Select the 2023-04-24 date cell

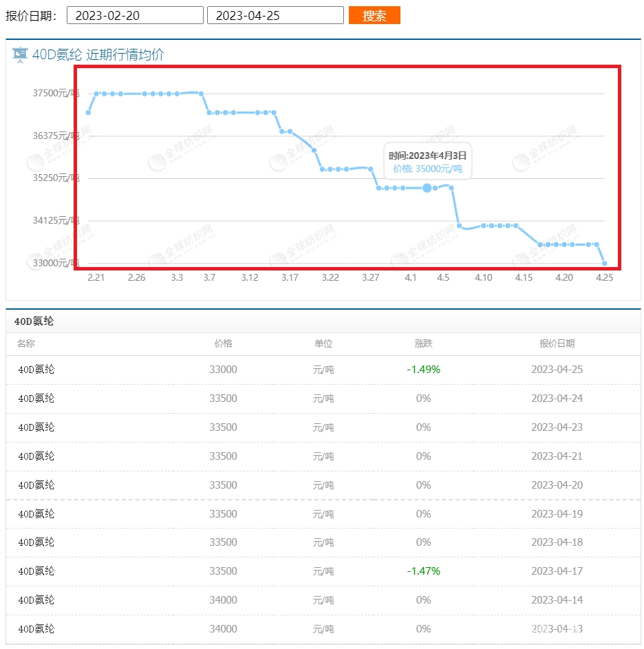(557, 398)
